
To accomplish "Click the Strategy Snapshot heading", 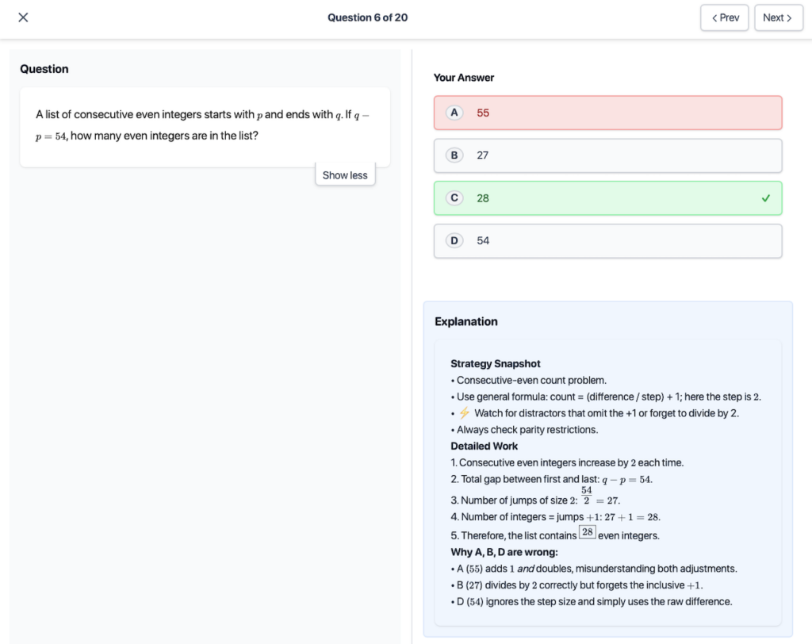I will tap(495, 363).
